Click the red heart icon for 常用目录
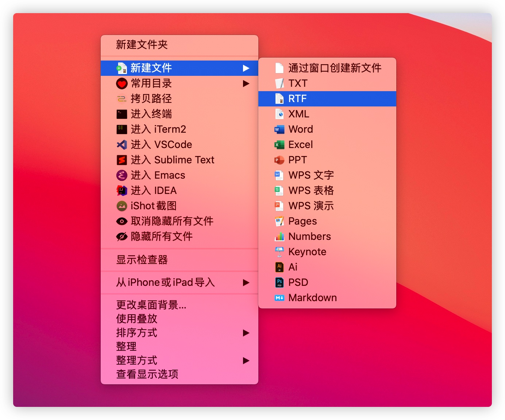505x420 pixels. [x=122, y=83]
